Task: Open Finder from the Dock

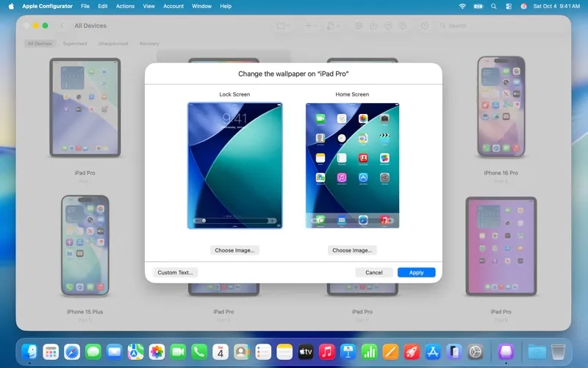Action: coord(29,353)
